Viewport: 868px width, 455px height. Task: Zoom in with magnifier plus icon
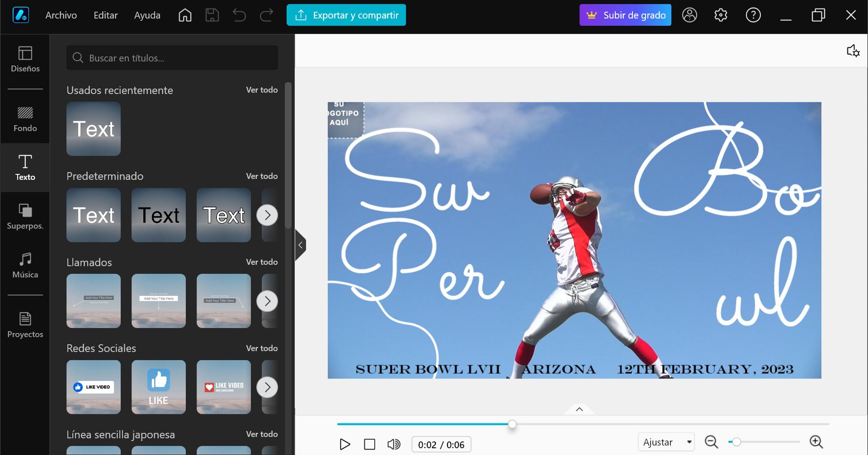[x=816, y=442]
